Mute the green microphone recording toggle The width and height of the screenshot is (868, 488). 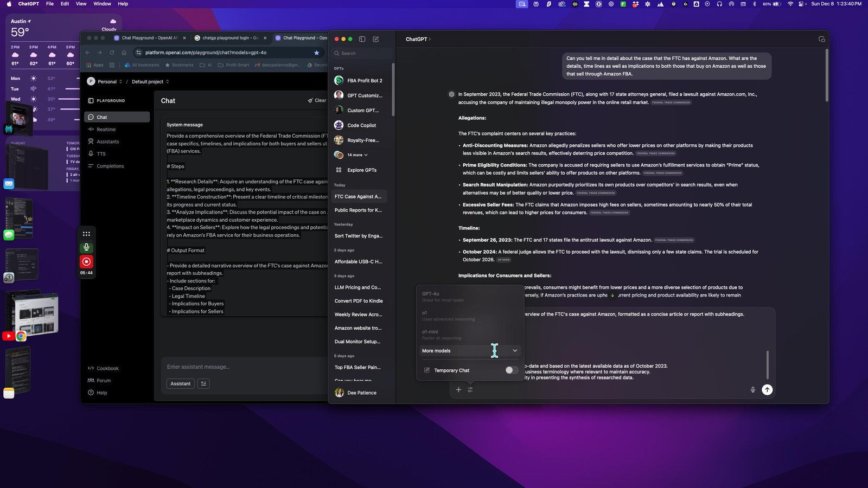coord(86,247)
